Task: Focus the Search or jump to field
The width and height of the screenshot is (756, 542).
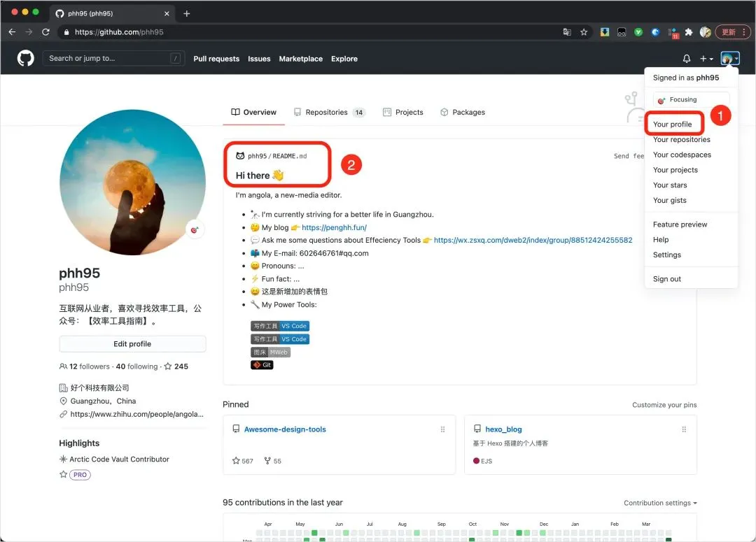Action: 113,58
